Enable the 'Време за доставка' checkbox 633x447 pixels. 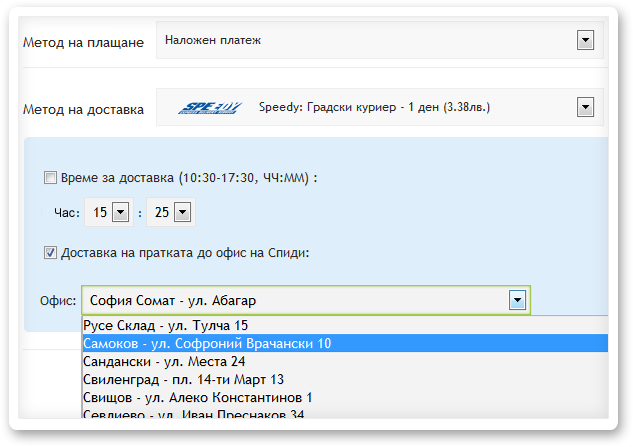(50, 178)
